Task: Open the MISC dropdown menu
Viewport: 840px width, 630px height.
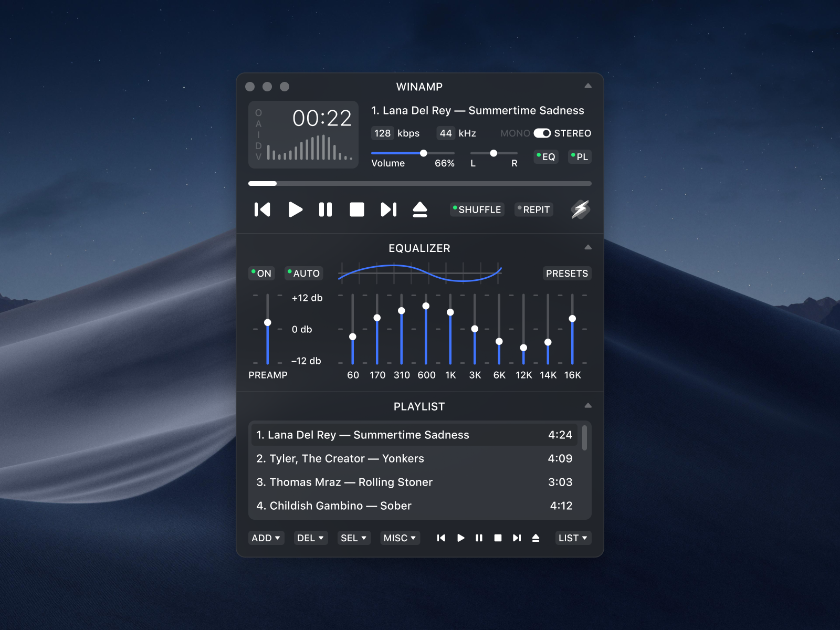Action: tap(400, 538)
